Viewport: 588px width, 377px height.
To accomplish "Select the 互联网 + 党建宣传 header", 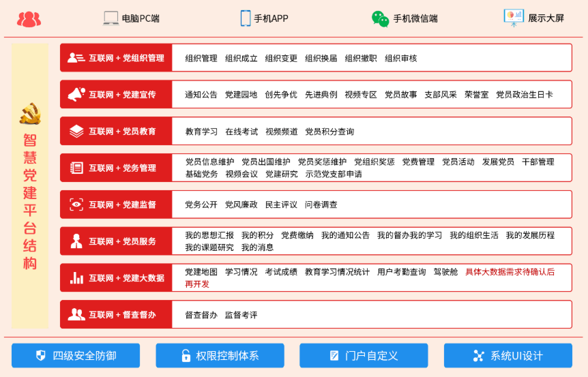I will point(116,95).
